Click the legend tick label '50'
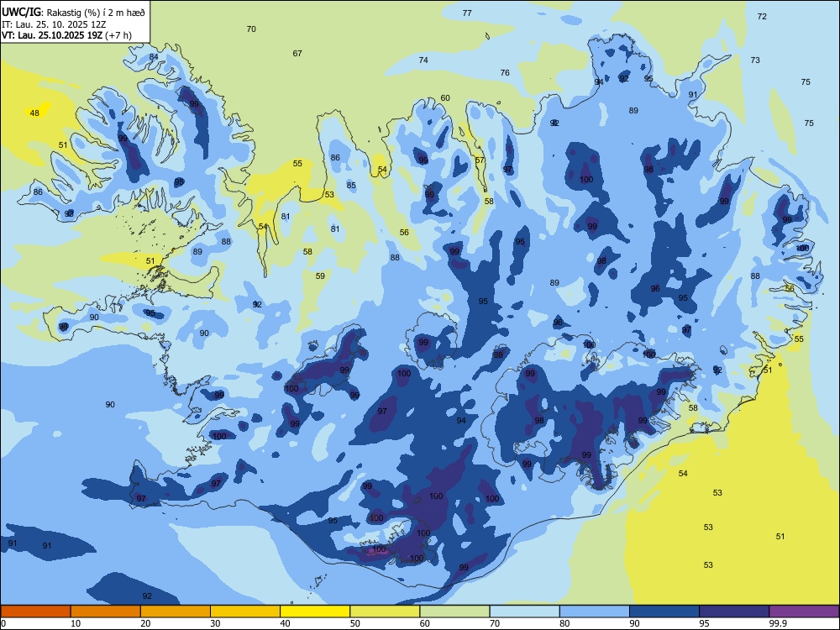The width and height of the screenshot is (840, 630). 355,623
